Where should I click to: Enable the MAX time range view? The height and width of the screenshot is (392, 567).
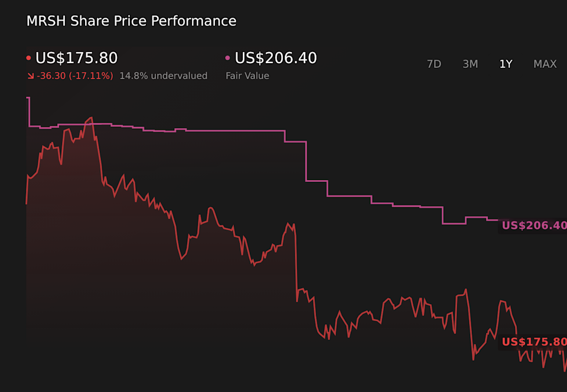(545, 64)
